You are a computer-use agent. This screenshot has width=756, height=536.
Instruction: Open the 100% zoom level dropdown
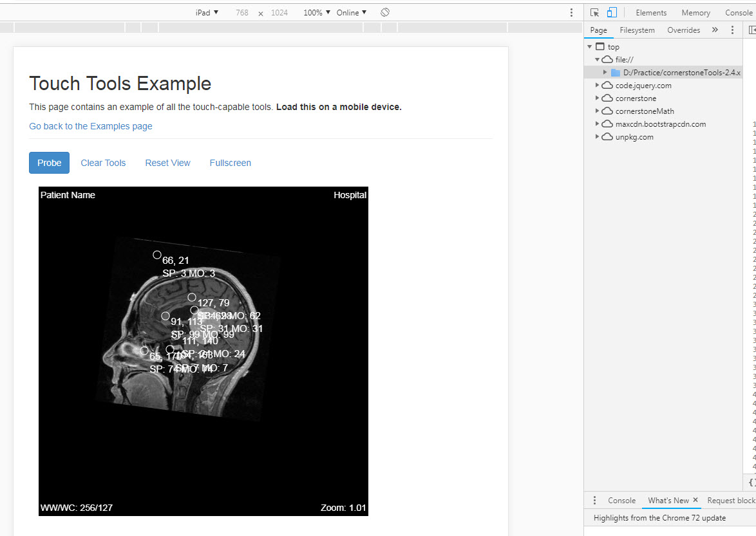(x=316, y=12)
